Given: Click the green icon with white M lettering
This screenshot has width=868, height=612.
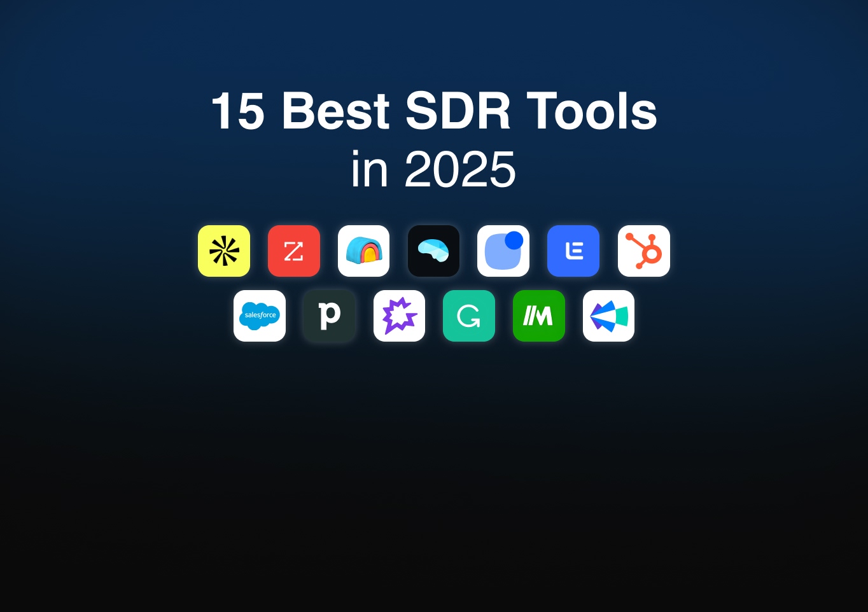Looking at the screenshot, I should (539, 316).
